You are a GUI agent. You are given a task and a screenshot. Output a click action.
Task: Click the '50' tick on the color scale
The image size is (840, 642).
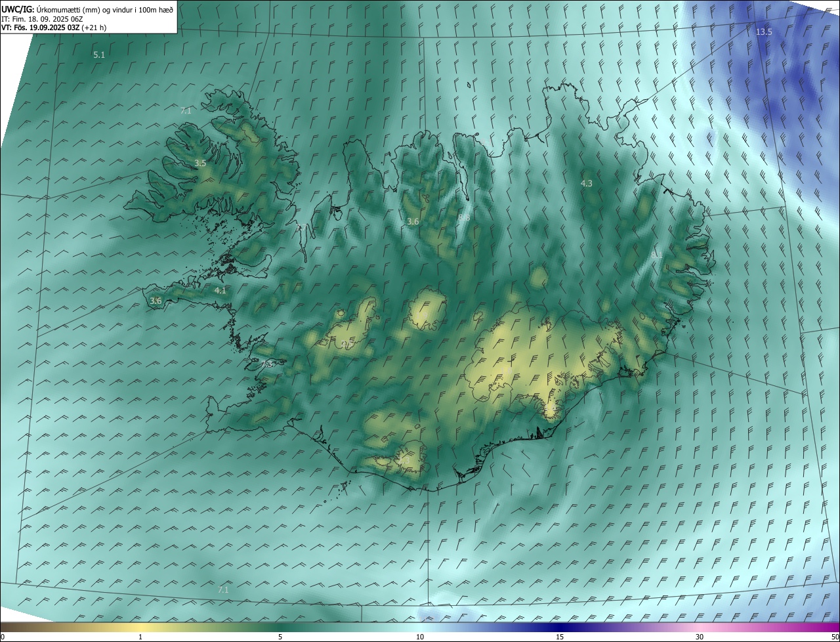tap(835, 637)
